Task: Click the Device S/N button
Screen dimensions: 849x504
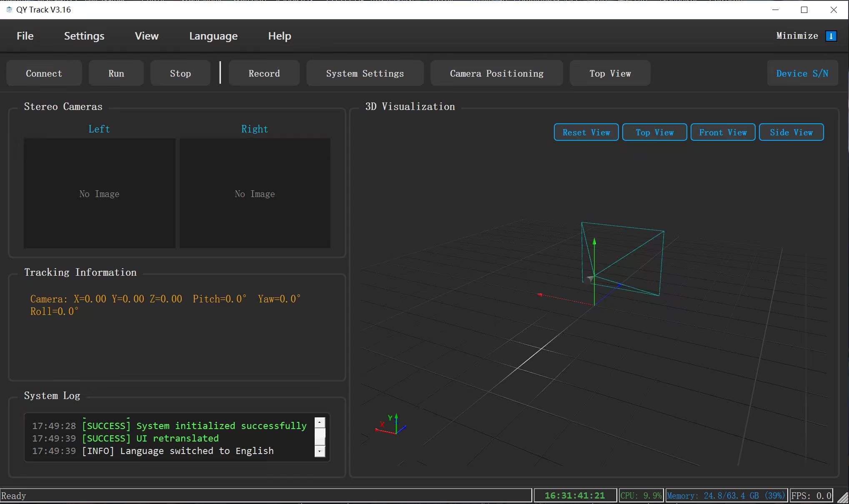Action: point(802,73)
